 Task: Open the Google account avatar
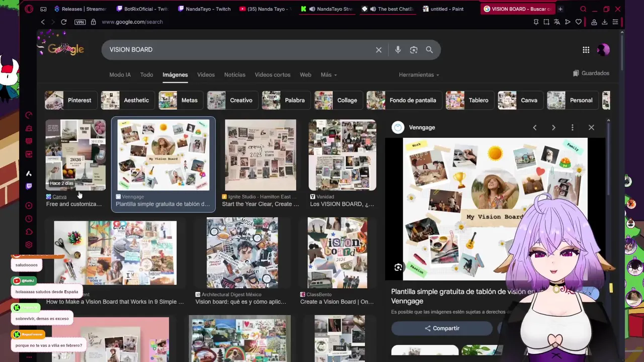tap(603, 50)
